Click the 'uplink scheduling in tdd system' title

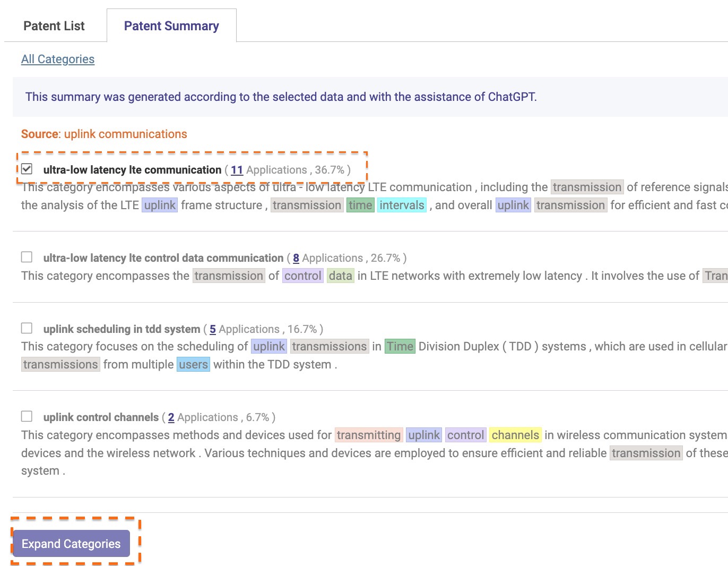(x=122, y=329)
